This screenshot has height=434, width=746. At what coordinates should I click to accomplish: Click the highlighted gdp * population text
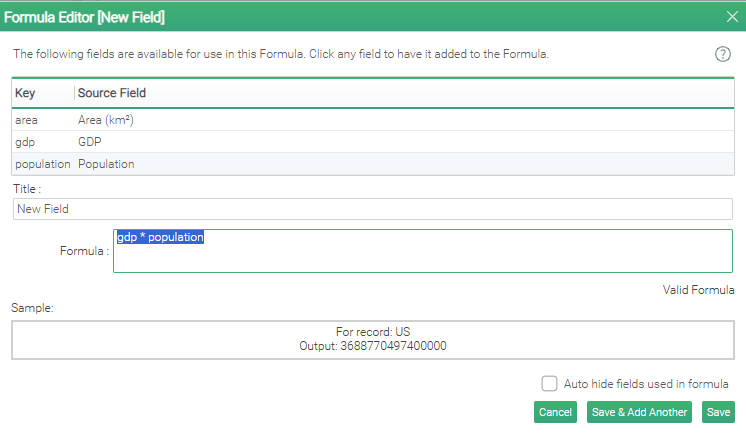(x=160, y=238)
